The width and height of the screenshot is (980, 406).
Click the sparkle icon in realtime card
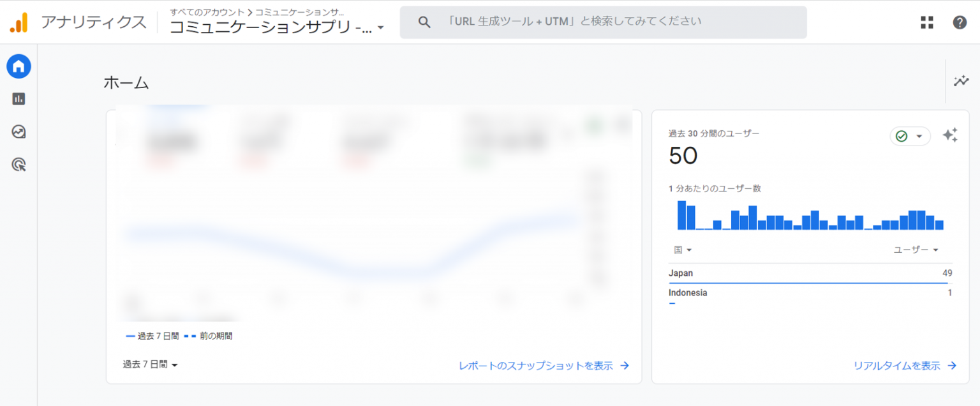[950, 135]
